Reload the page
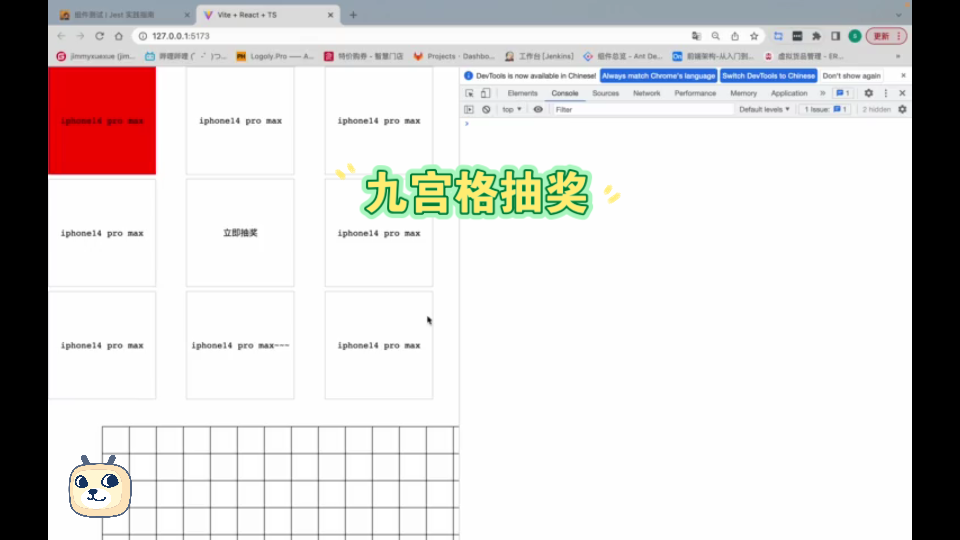Viewport: 960px width, 540px height. (x=99, y=36)
